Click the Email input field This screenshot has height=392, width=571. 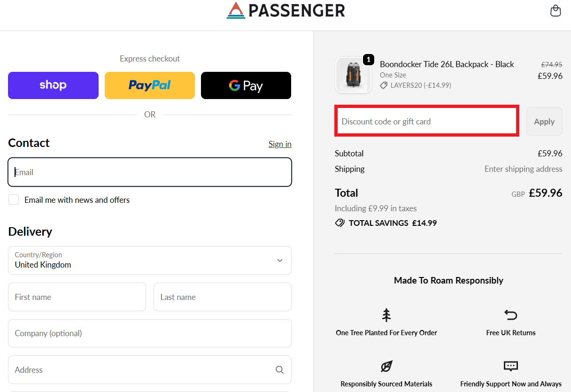pos(149,172)
